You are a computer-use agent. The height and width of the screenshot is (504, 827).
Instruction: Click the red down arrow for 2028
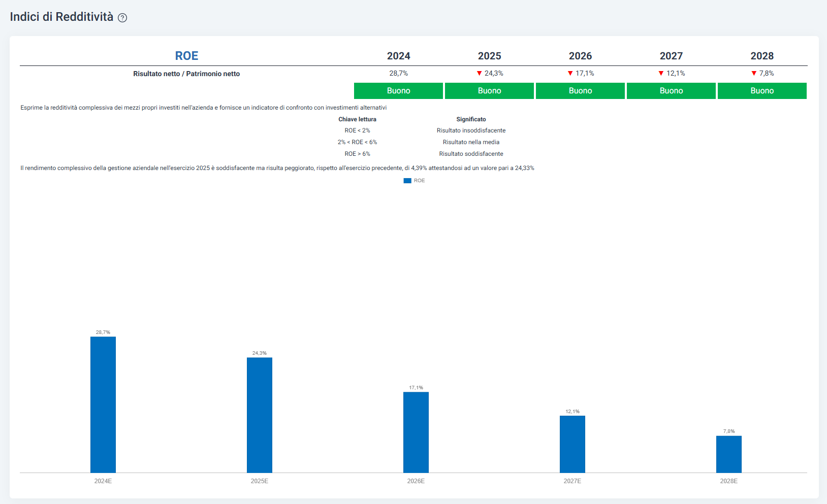[x=754, y=74]
